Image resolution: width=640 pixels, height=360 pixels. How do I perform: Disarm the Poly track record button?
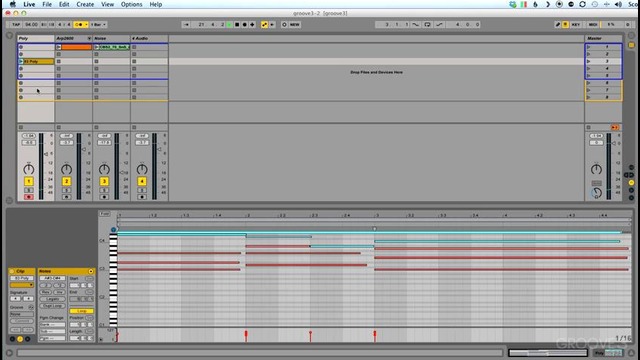tap(29, 197)
